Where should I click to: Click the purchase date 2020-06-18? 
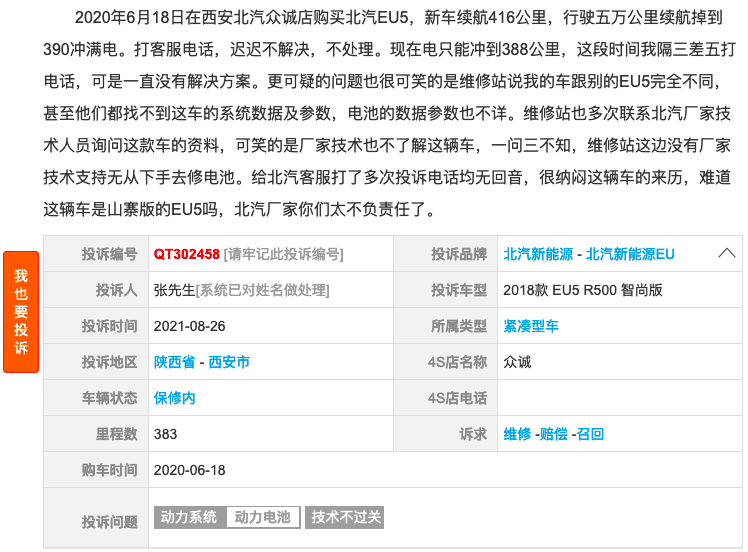189,470
